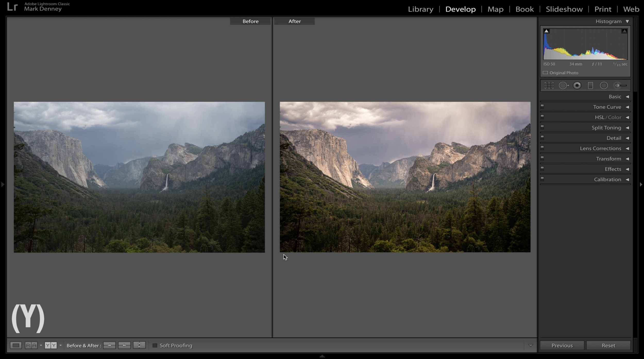
Task: Toggle the Split Toning panel switch
Action: [x=542, y=127]
